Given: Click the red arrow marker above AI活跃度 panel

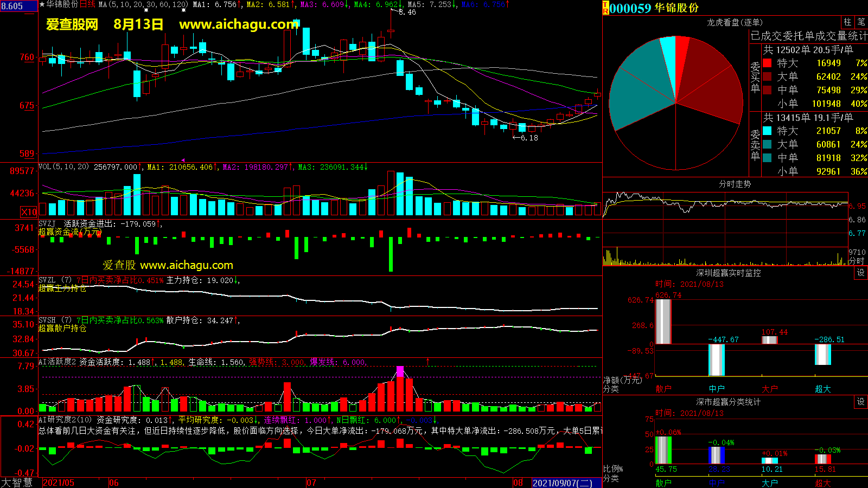Looking at the screenshot, I should click(428, 361).
